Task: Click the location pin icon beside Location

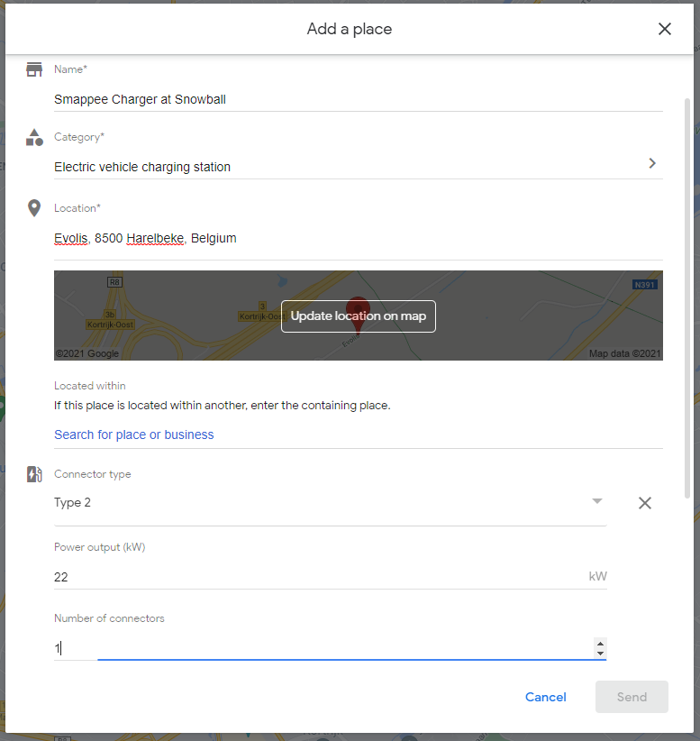Action: tap(34, 208)
